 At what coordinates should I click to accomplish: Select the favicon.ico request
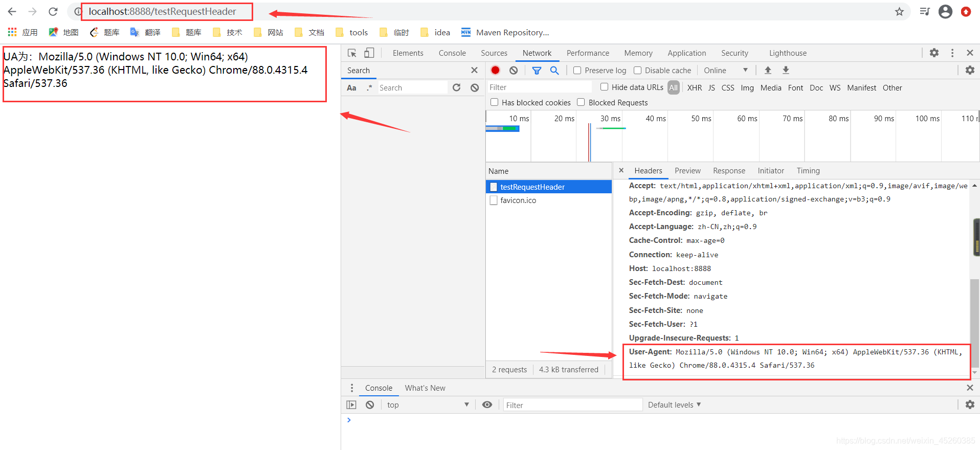click(x=548, y=200)
